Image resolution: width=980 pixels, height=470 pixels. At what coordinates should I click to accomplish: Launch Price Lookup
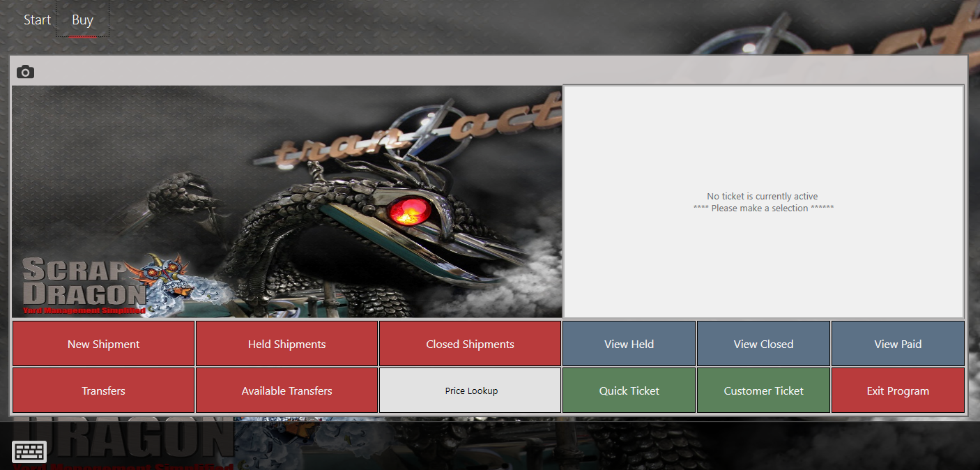tap(470, 391)
